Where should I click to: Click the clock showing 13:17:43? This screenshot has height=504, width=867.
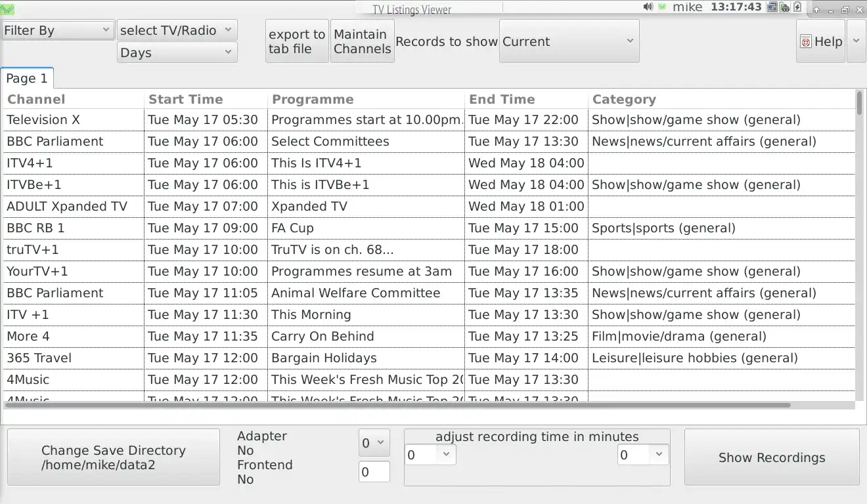(x=736, y=7)
